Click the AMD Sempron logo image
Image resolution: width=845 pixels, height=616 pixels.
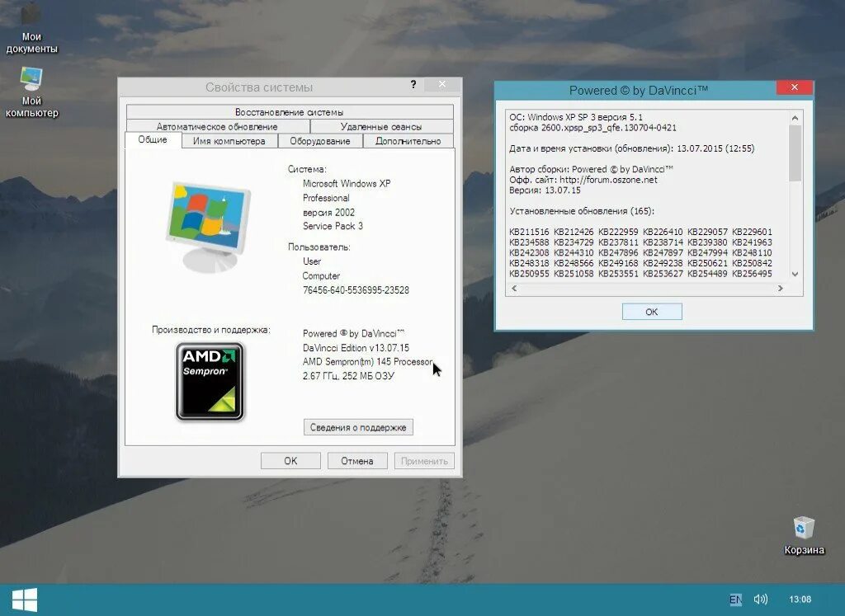pyautogui.click(x=210, y=382)
